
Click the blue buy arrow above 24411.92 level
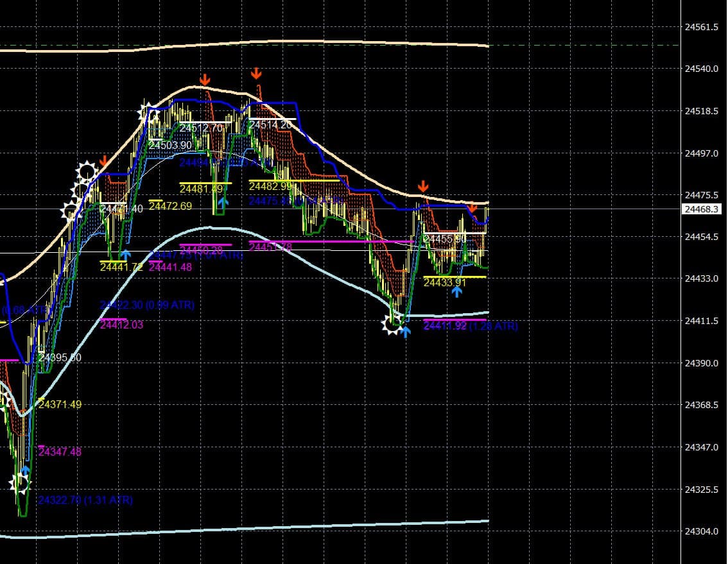pyautogui.click(x=405, y=332)
